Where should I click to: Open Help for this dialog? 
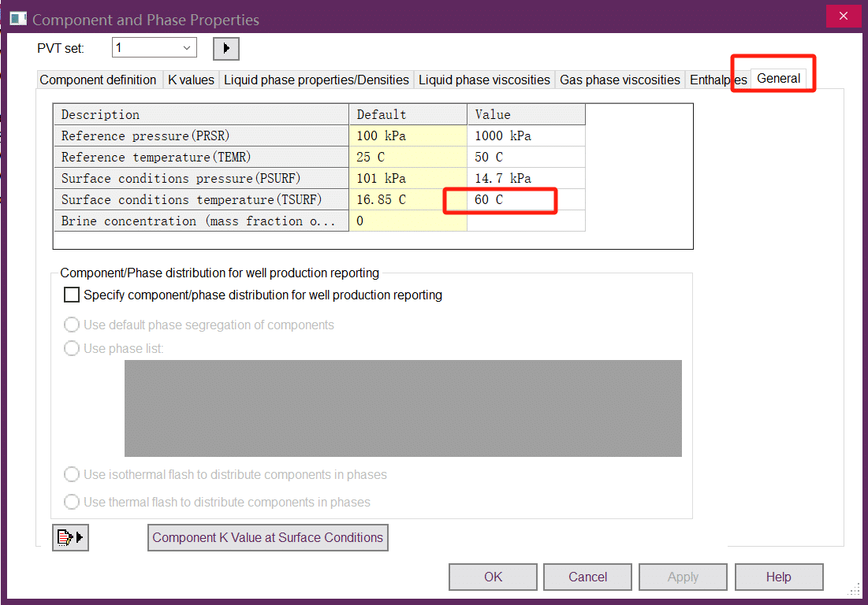(778, 577)
